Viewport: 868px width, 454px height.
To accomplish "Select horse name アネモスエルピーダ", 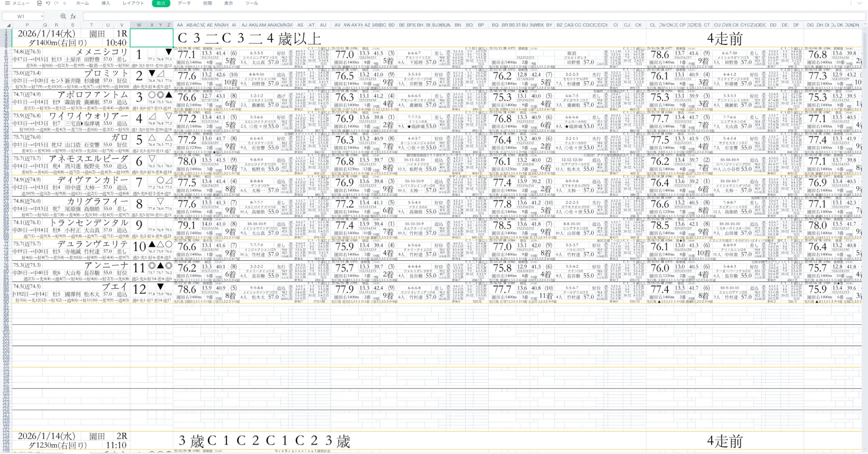I will click(x=89, y=159).
